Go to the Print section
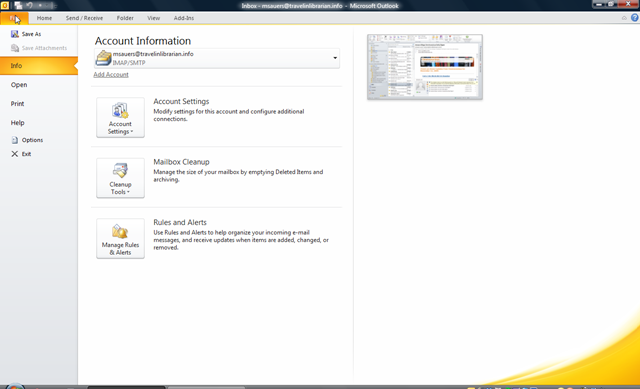The image size is (640, 389). pos(17,104)
